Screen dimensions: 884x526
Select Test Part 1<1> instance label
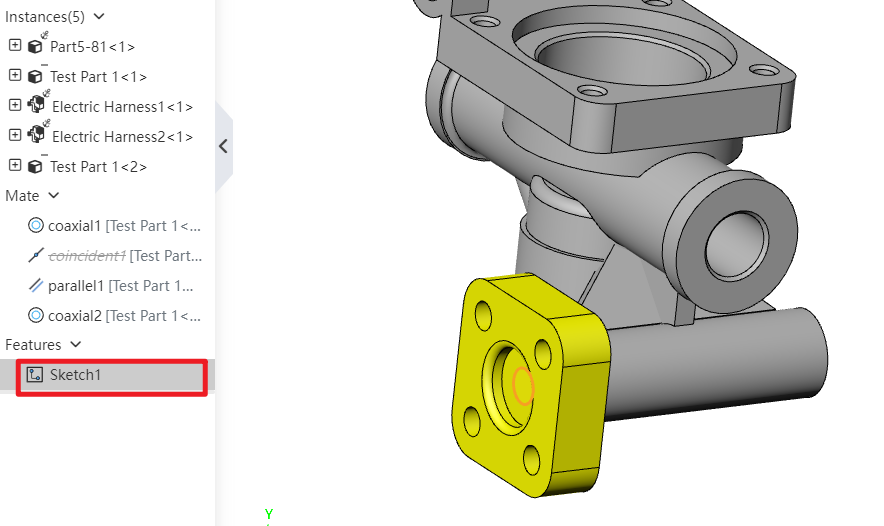pyautogui.click(x=98, y=77)
